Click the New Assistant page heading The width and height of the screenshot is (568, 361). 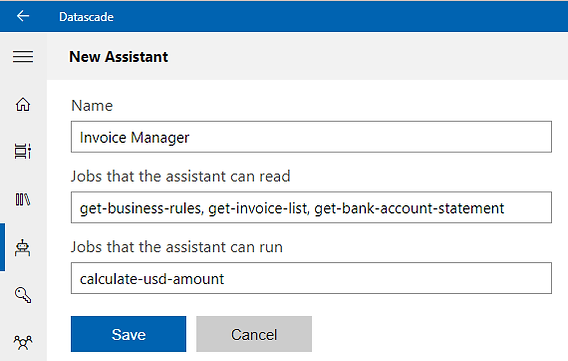pos(118,57)
